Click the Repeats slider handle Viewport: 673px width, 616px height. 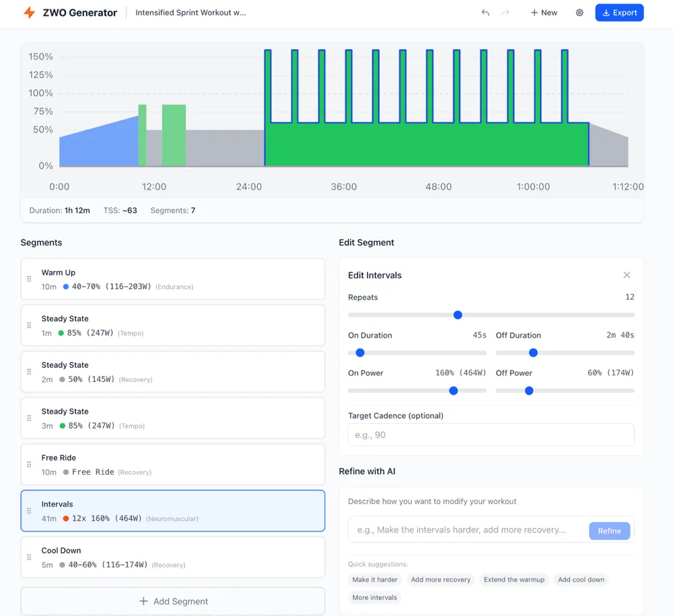pos(458,315)
